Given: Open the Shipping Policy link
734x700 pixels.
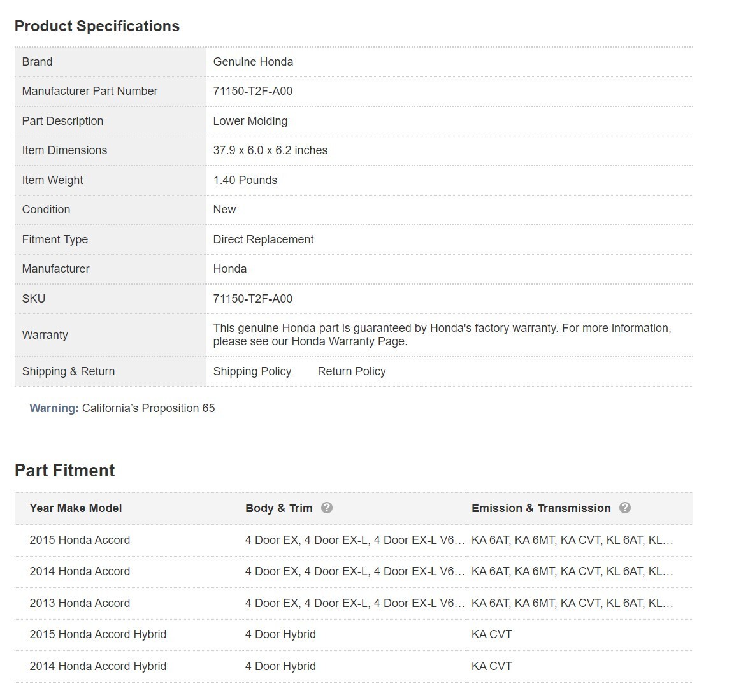Looking at the screenshot, I should tap(252, 371).
